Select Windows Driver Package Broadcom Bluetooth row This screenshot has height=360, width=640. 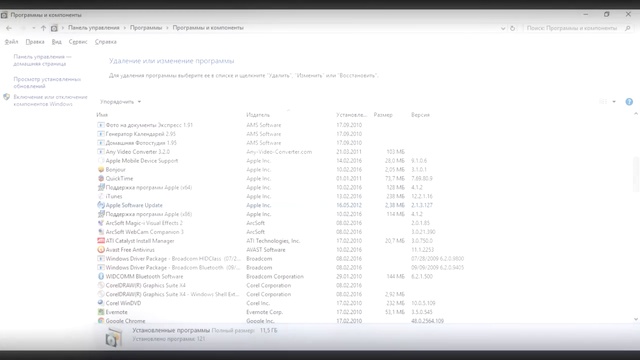click(x=169, y=267)
